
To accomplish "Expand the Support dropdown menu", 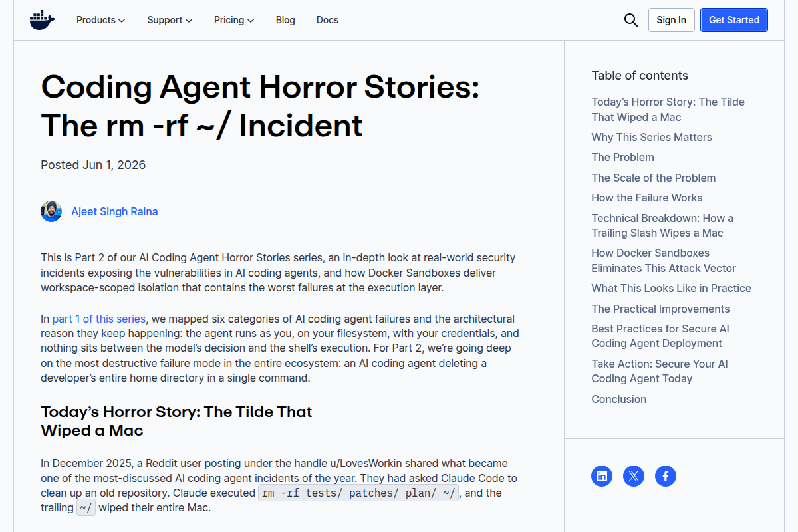I will pos(170,20).
